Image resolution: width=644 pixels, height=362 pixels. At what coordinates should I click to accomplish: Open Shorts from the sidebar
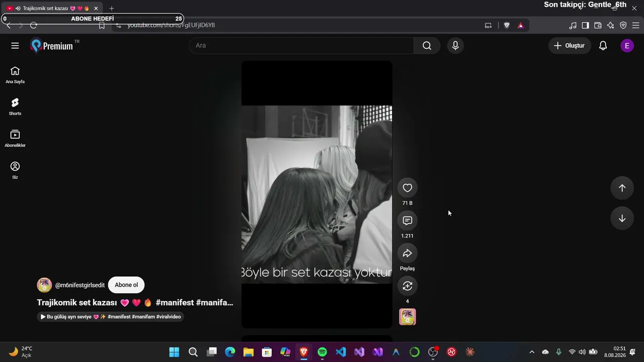15,107
